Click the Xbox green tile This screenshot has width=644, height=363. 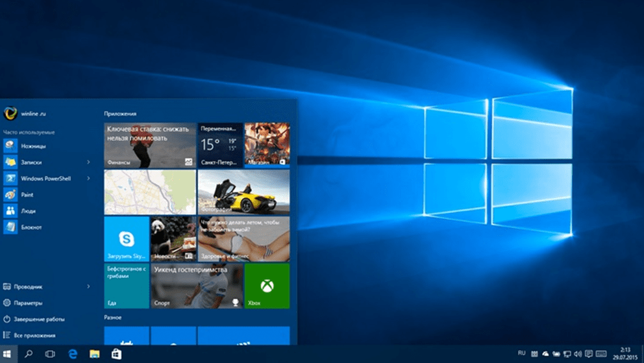click(x=267, y=286)
